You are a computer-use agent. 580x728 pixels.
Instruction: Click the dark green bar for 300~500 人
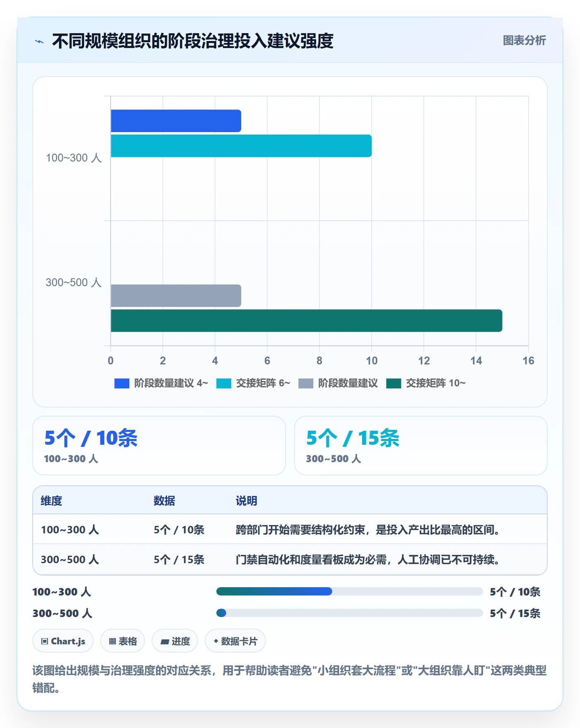click(x=306, y=321)
